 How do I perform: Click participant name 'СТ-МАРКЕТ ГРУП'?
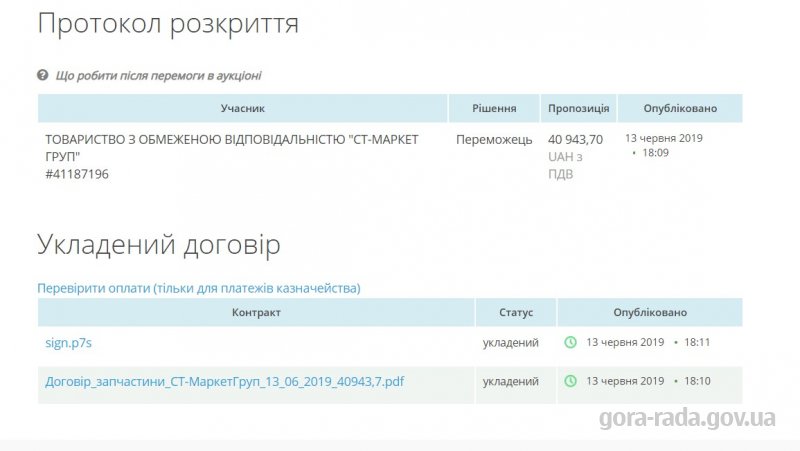pos(232,148)
